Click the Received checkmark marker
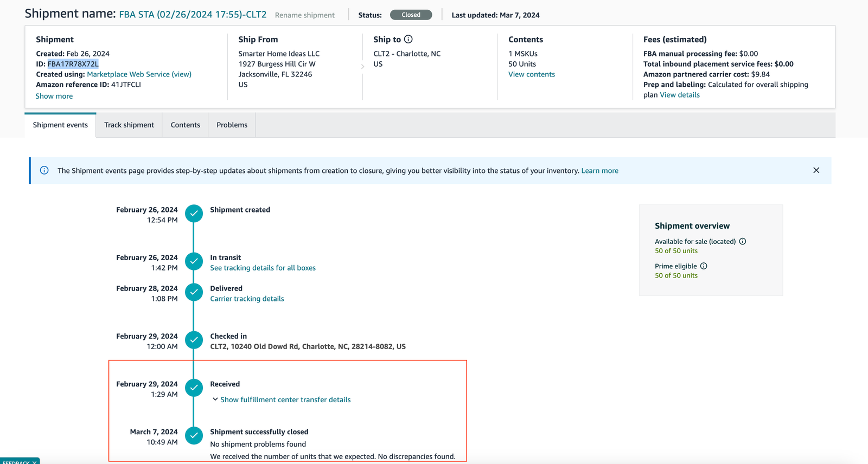Viewport: 868px width, 464px height. click(x=194, y=388)
